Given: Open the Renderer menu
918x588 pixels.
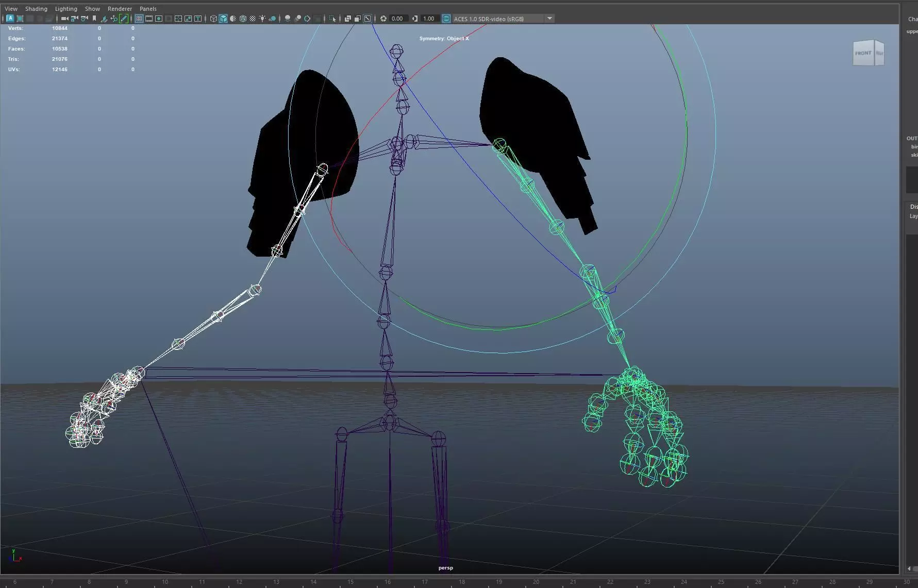Looking at the screenshot, I should 120,9.
